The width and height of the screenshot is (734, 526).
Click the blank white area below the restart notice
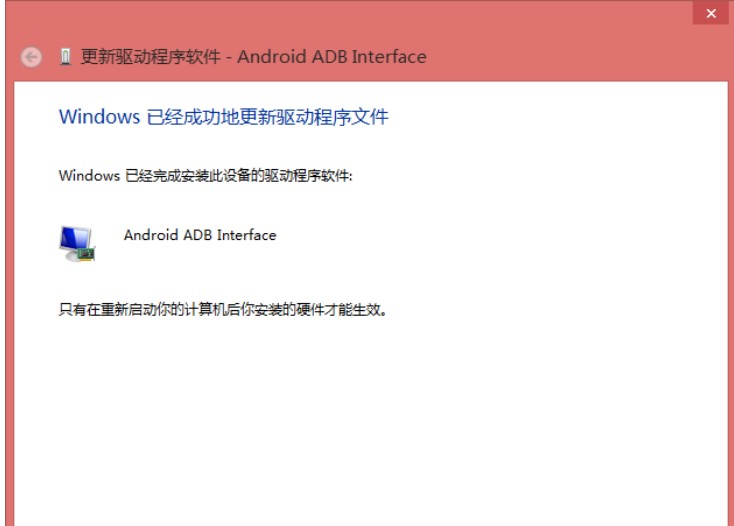point(370,420)
